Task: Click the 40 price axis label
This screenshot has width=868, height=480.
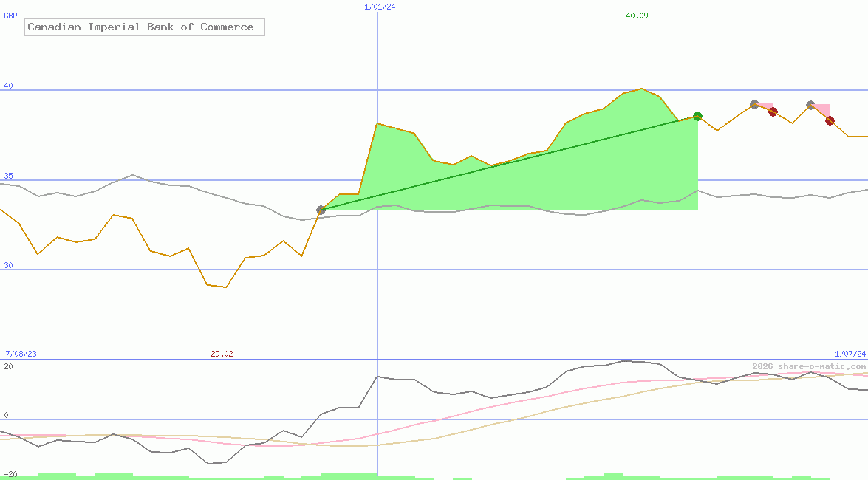Action: tap(8, 86)
